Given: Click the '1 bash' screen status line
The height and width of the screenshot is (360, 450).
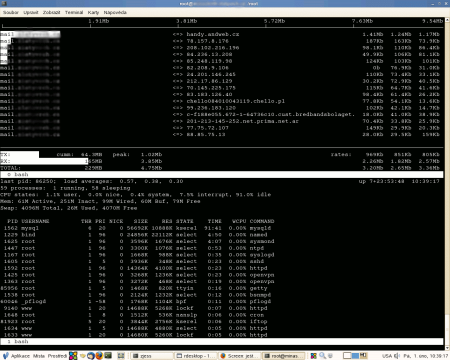Looking at the screenshot, I should click(x=222, y=341).
